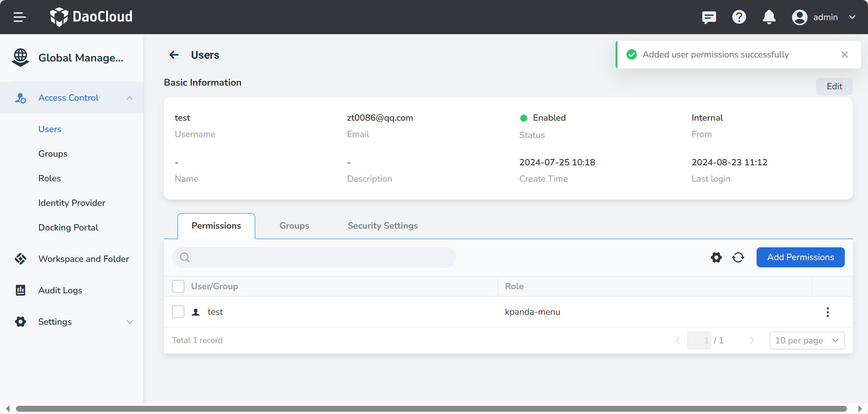Screen dimensions: 868x414
Task: Check the test user row checkbox
Action: 178,312
